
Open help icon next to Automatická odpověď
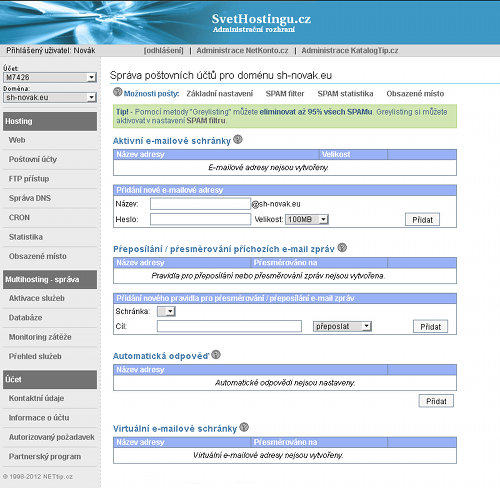[x=216, y=355]
